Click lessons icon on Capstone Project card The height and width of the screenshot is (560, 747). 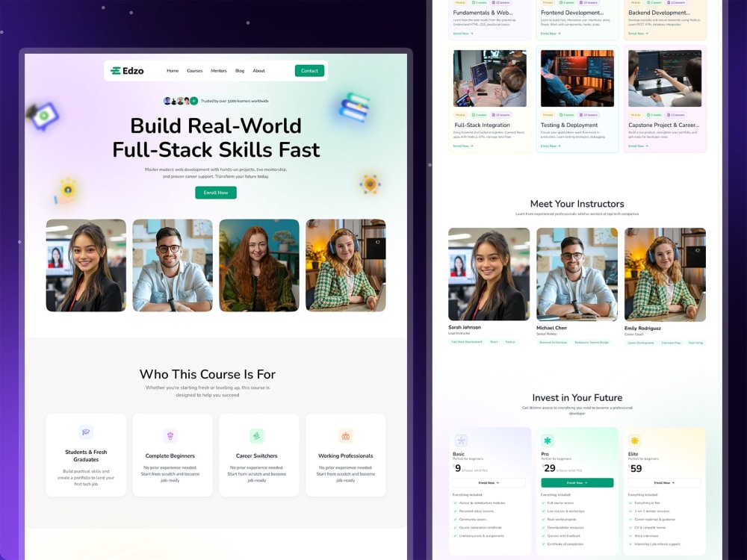669,115
